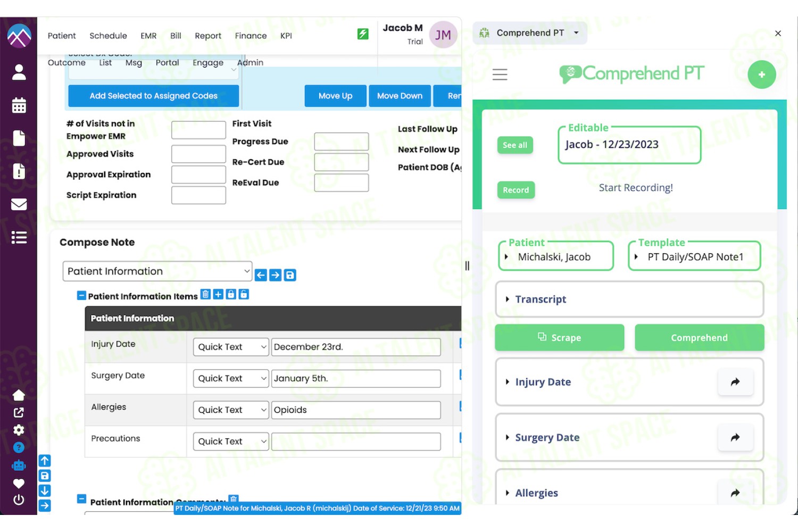Click the Move Down button
The height and width of the screenshot is (532, 798).
pos(400,96)
